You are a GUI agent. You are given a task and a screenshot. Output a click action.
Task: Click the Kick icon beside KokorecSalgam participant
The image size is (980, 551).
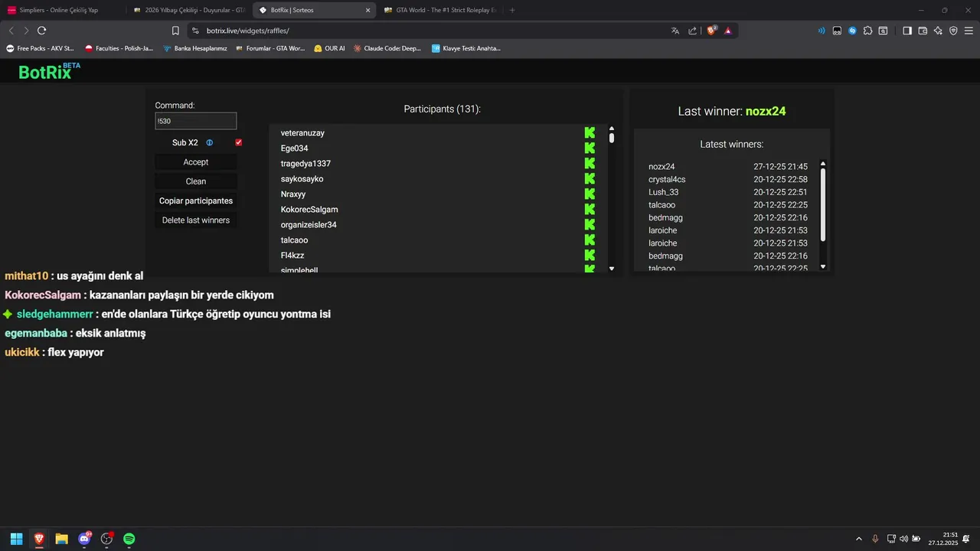[590, 209]
